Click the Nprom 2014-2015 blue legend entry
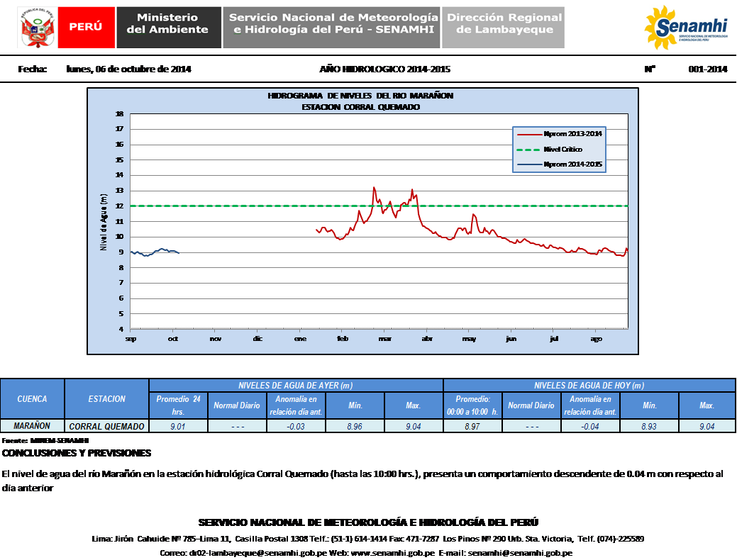 [560, 164]
